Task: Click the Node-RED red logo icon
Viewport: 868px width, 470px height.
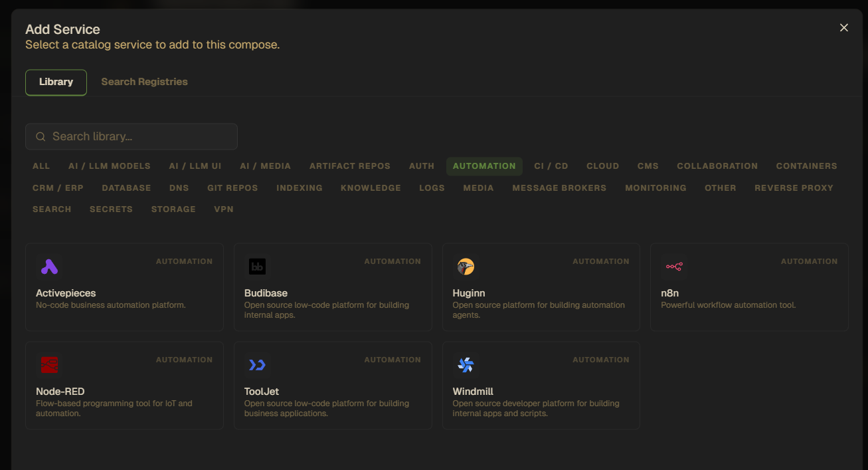Action: pyautogui.click(x=49, y=365)
